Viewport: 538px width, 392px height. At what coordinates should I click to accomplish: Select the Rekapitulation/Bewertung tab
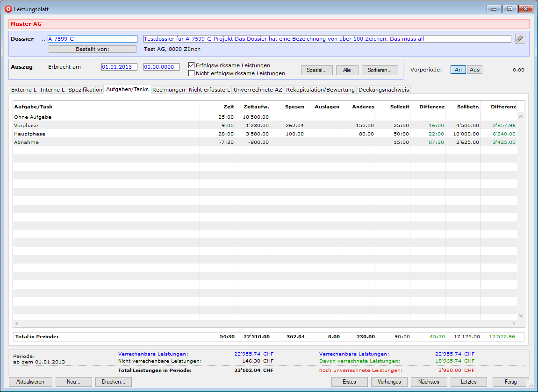click(320, 90)
